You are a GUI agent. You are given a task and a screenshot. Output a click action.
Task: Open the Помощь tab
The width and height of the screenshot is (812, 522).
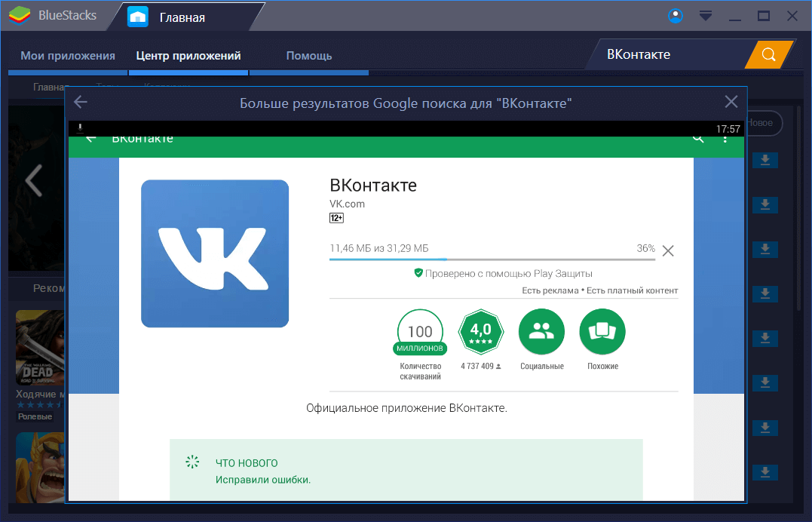[309, 56]
